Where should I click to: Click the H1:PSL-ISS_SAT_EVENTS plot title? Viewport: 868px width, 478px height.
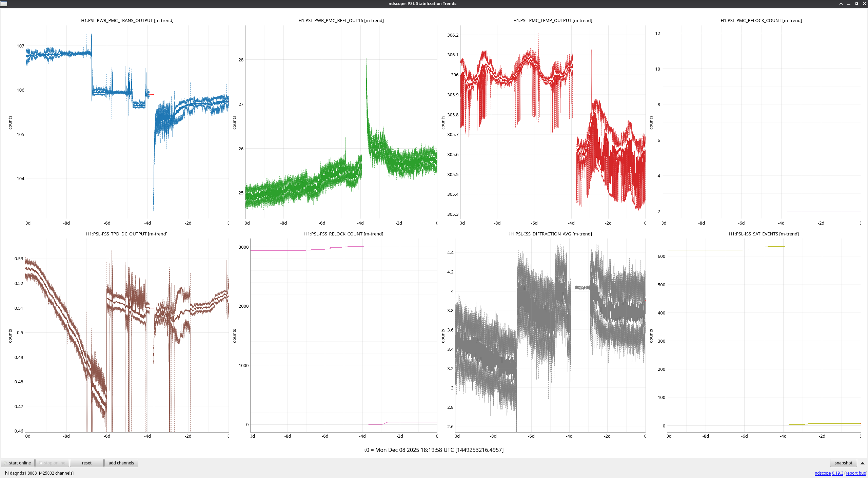click(764, 234)
